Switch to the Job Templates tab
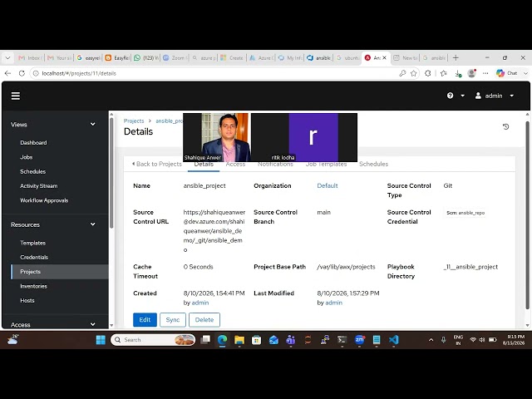The image size is (532, 399). (x=326, y=165)
